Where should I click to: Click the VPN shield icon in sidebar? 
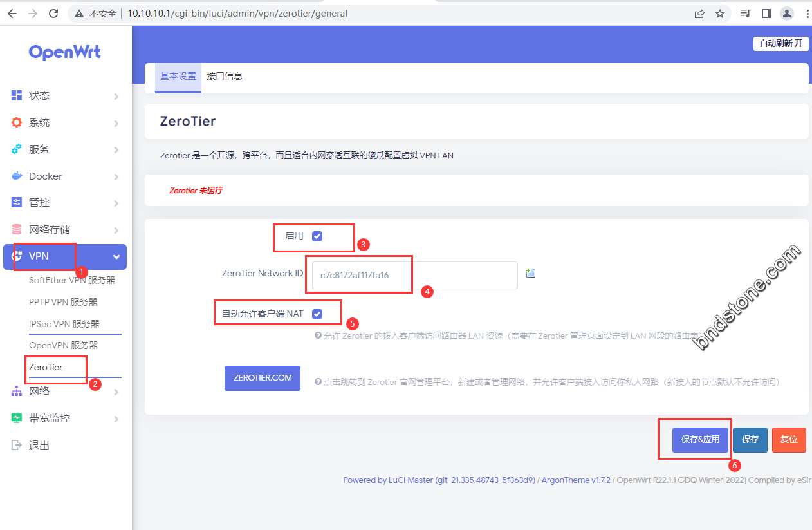(17, 256)
